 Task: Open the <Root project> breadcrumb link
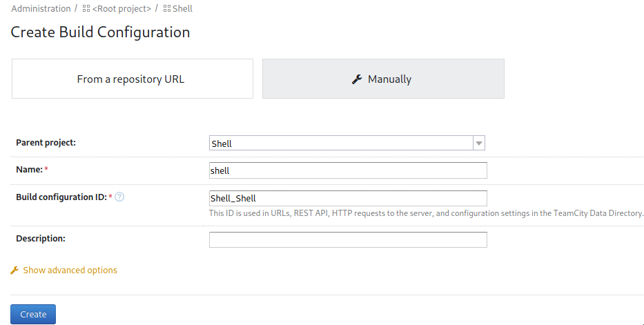121,8
